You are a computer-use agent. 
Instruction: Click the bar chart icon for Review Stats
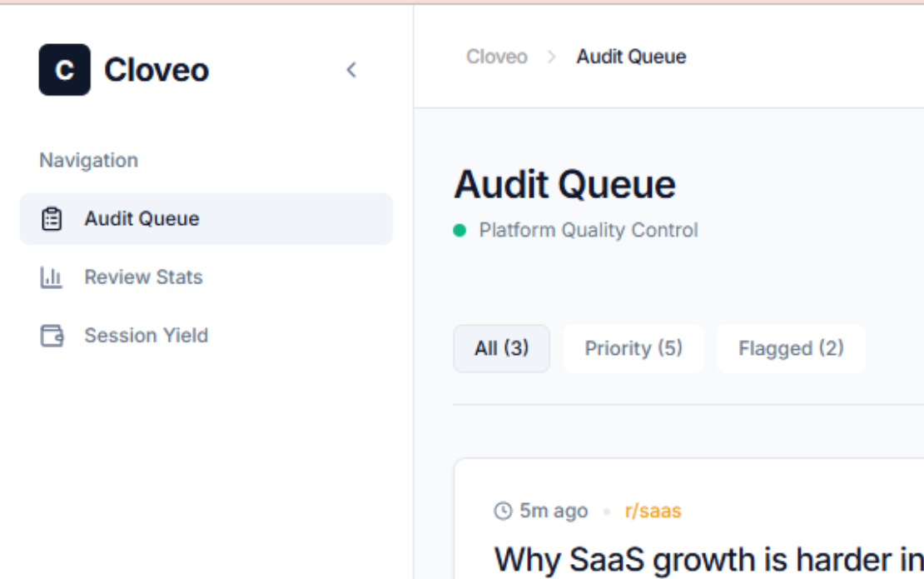[x=52, y=277]
